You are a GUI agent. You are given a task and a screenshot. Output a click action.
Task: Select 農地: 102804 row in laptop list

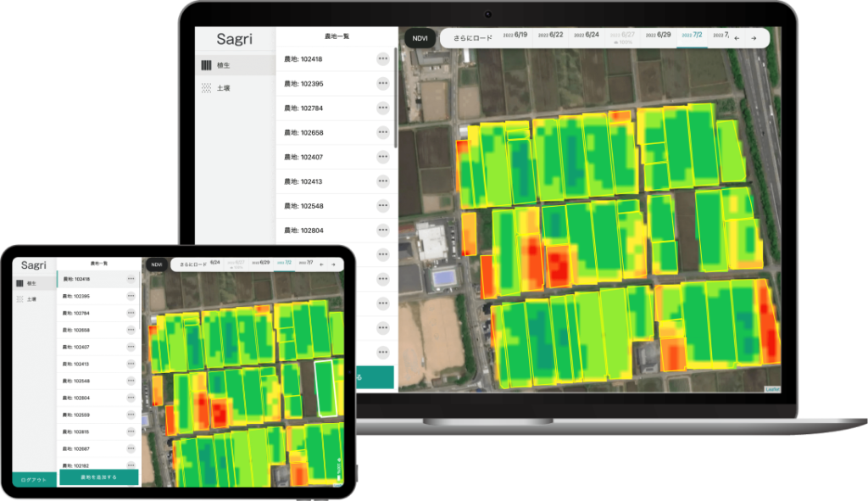337,230
